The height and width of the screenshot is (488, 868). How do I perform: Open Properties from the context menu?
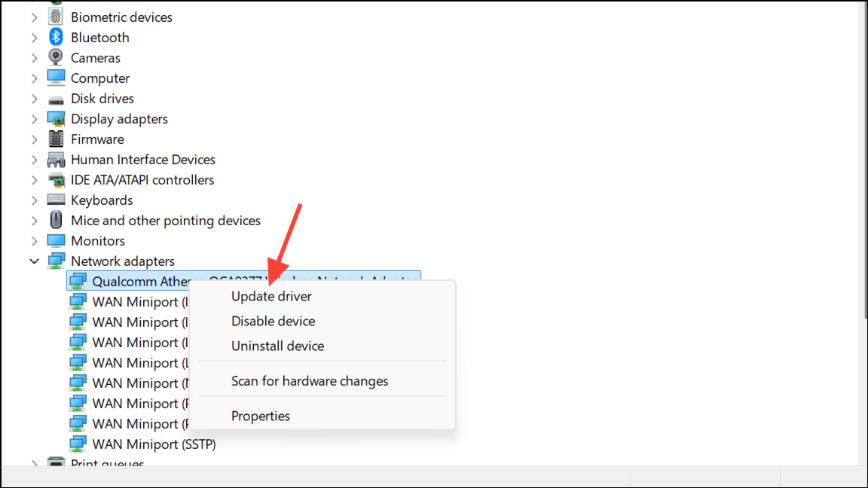pyautogui.click(x=261, y=416)
